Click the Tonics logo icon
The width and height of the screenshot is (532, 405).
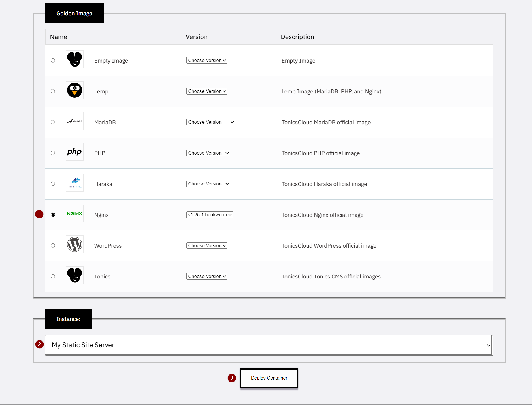point(75,275)
